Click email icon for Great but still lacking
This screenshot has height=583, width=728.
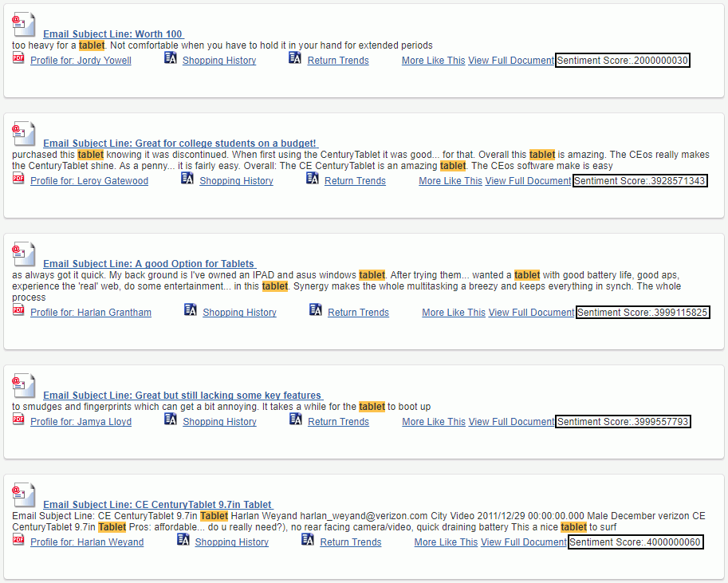coord(23,385)
